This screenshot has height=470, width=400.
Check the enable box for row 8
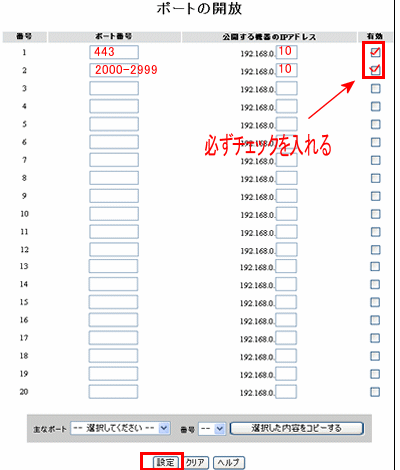(376, 178)
